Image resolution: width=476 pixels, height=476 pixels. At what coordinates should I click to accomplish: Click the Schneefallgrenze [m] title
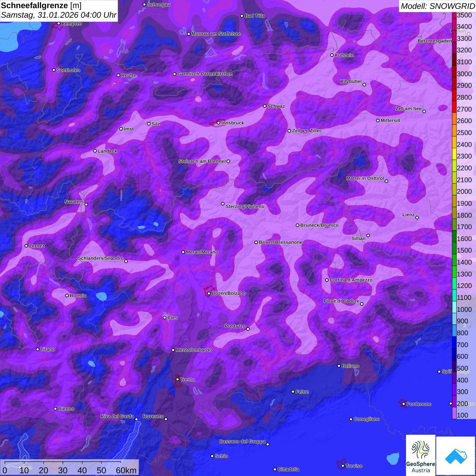41,6
